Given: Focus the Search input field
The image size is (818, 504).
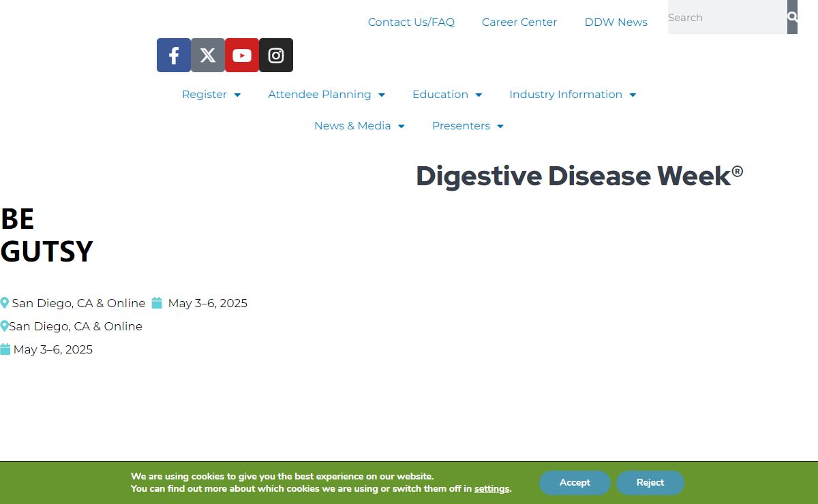Looking at the screenshot, I should point(727,17).
